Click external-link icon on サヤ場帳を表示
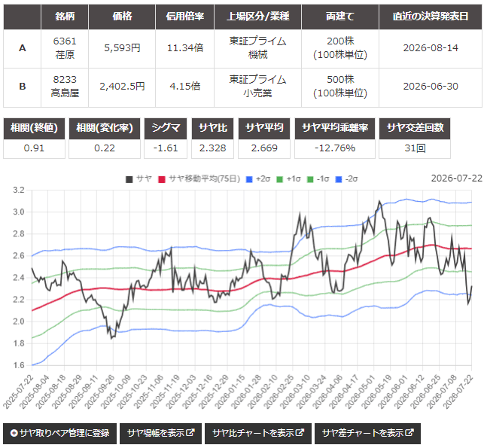Screen dimensions: 484x448 pos(190,432)
